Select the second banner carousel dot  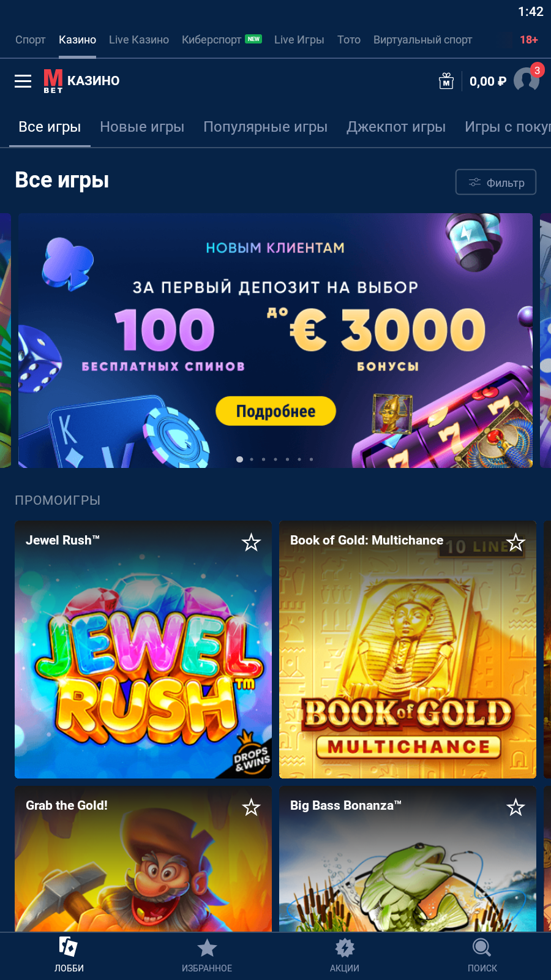pyautogui.click(x=252, y=459)
